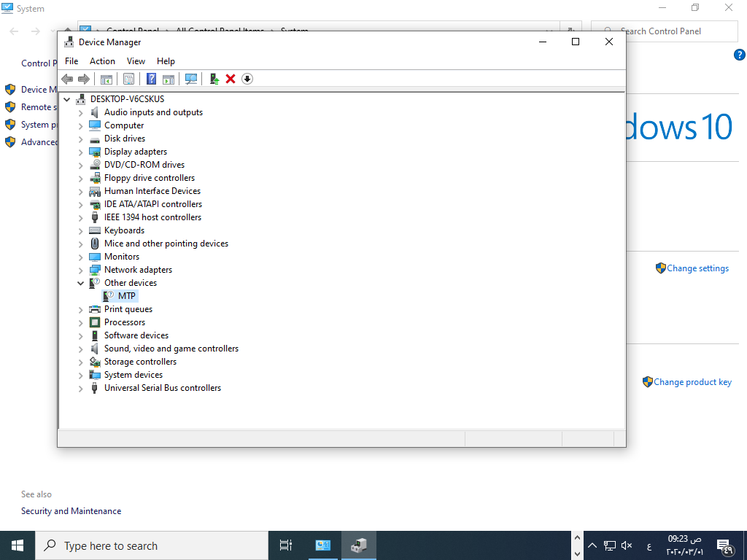This screenshot has height=560, width=747.
Task: Click the DVD/CD-ROM drives disc icon
Action: point(95,165)
